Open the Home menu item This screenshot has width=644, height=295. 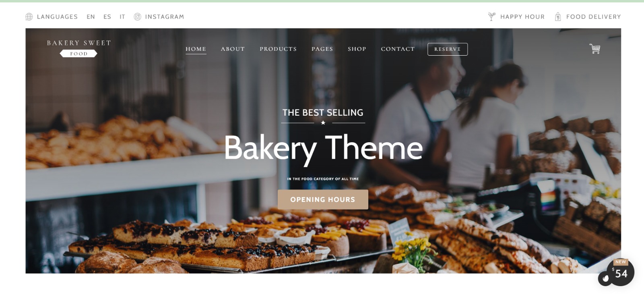(x=196, y=49)
